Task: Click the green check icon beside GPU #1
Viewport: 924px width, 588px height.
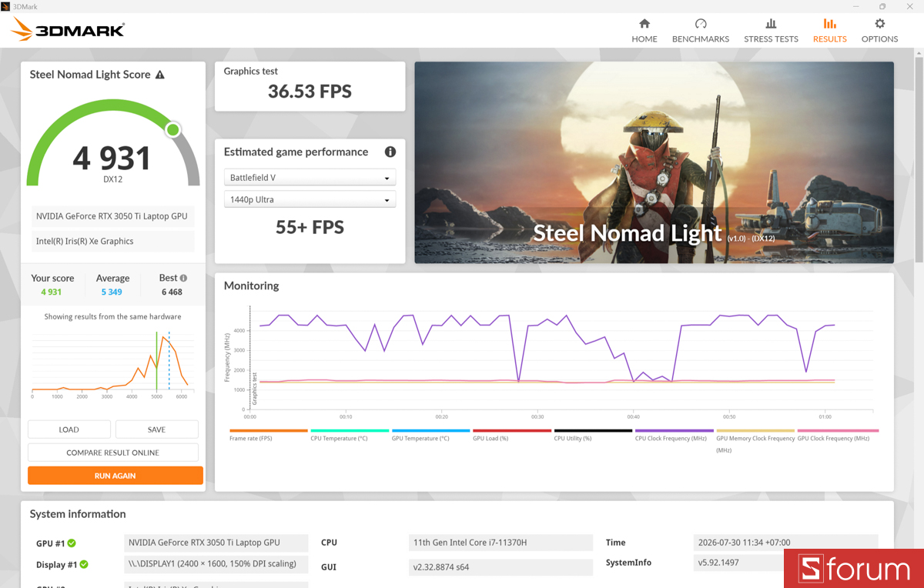Action: pyautogui.click(x=72, y=543)
